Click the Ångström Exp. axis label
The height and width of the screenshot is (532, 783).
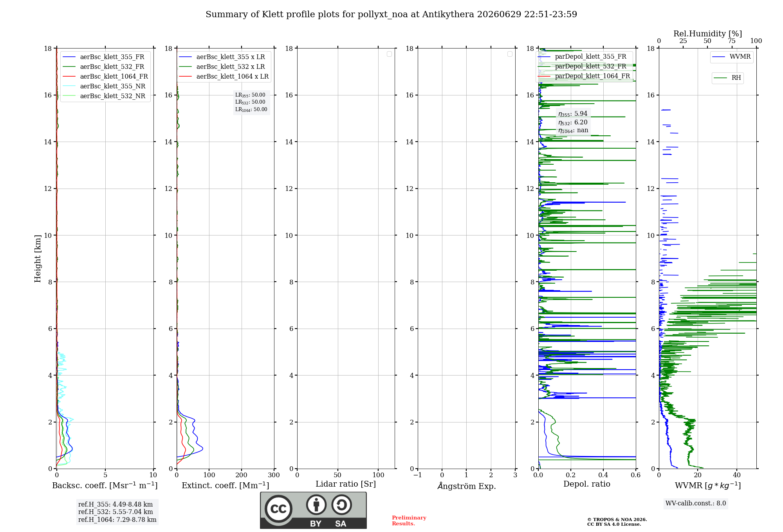[x=467, y=486]
